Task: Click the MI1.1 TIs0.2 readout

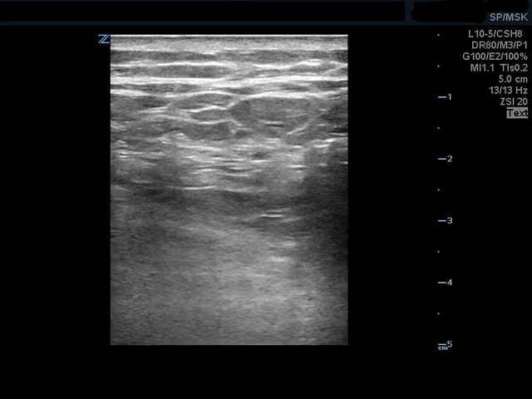Action: (x=499, y=68)
